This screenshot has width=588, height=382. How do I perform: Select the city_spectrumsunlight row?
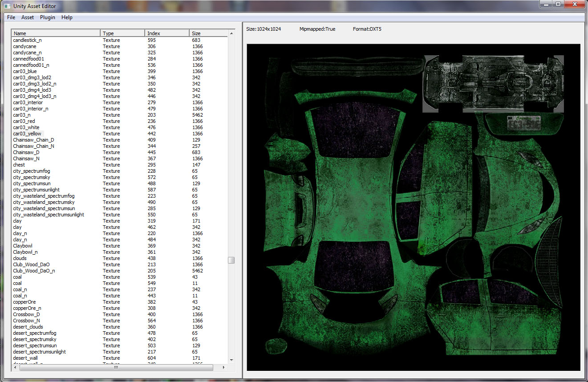click(119, 190)
